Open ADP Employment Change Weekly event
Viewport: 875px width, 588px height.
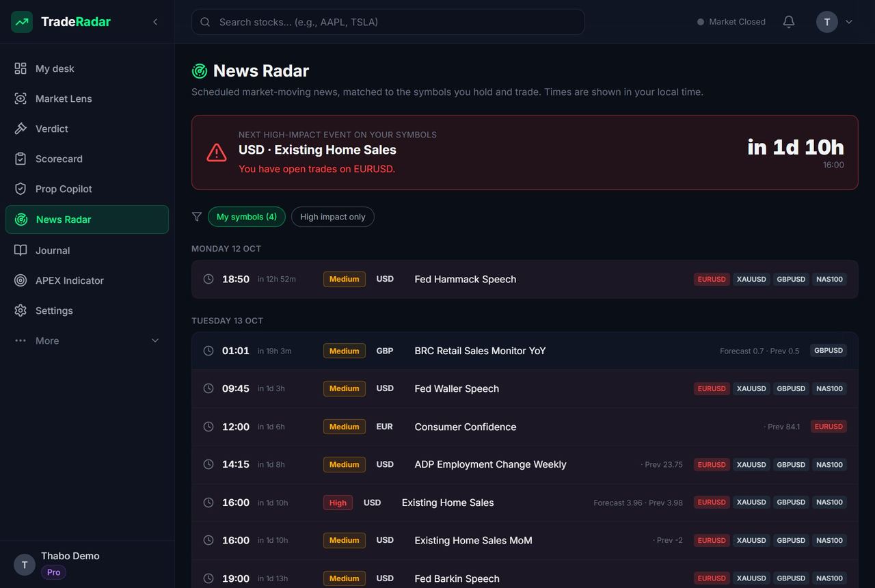(525, 465)
